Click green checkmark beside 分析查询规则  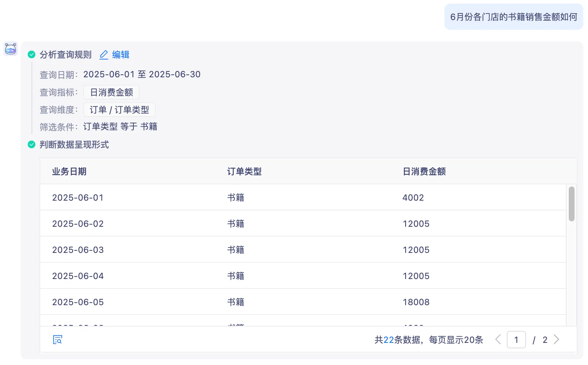(x=32, y=55)
